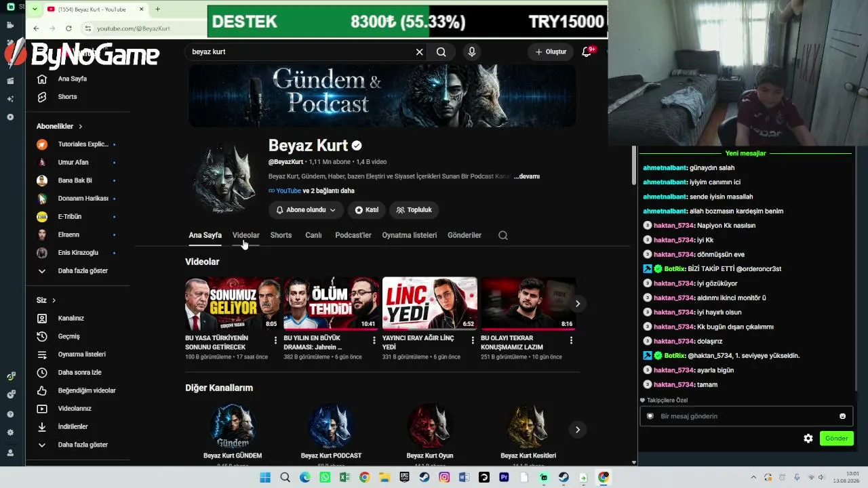Click the YouTube search magnifier button

(x=441, y=52)
